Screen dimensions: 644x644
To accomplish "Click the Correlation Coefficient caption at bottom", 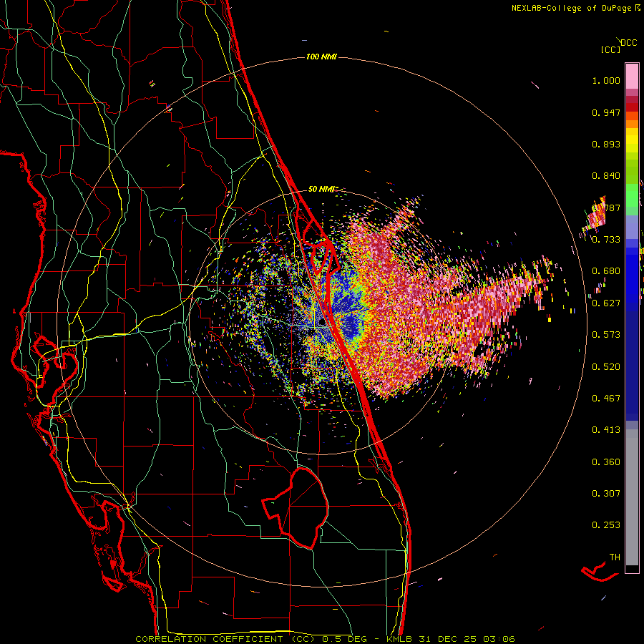I will pos(325,639).
